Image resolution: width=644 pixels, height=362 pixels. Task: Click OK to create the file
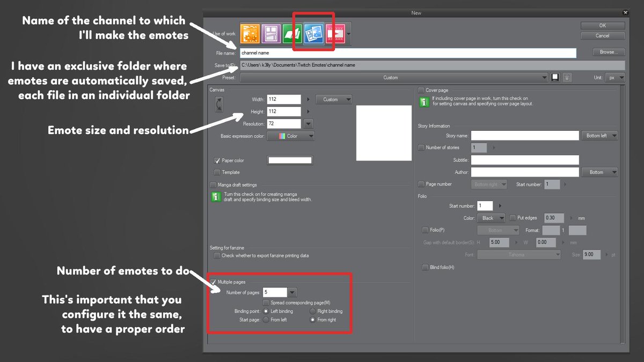(602, 25)
